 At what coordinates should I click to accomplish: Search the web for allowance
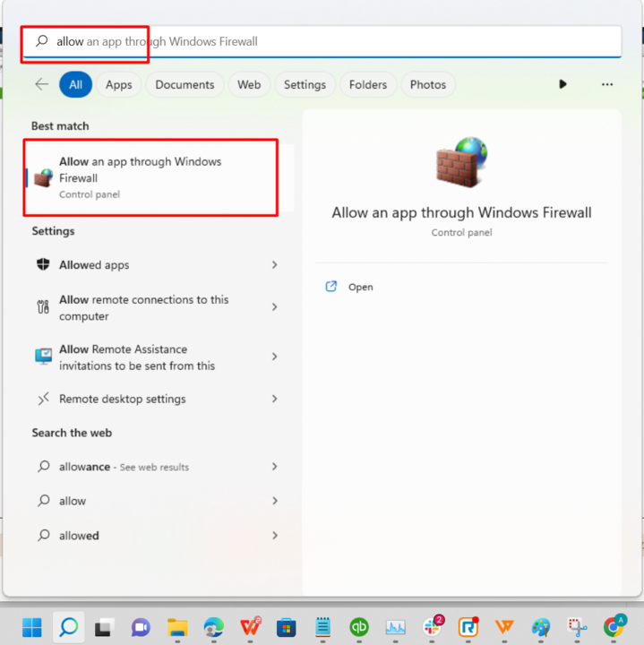(157, 467)
